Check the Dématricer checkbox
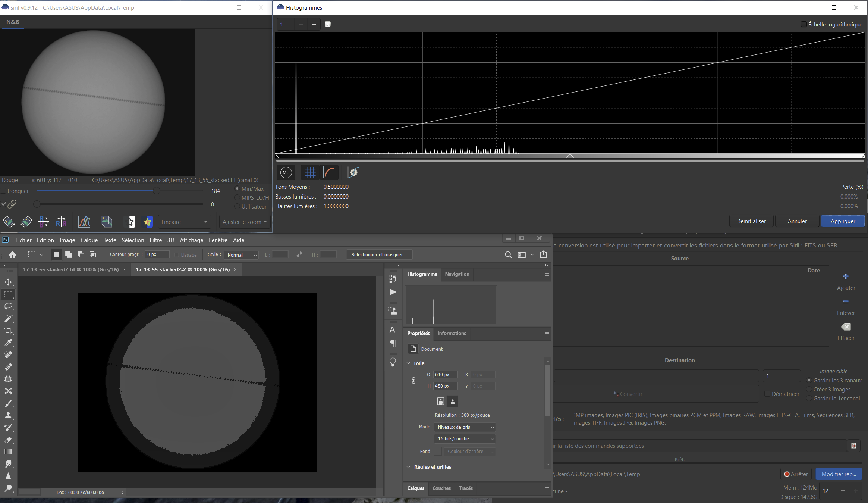This screenshot has height=503, width=868. pos(767,394)
